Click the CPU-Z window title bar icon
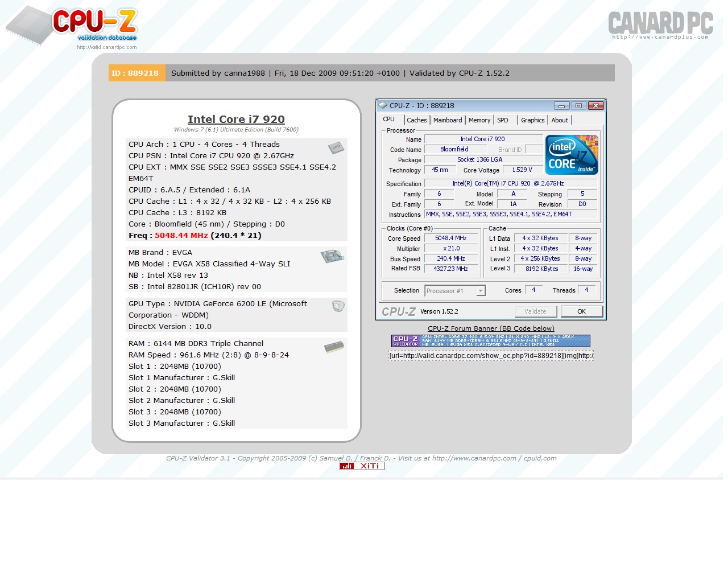728x584 pixels. [383, 105]
